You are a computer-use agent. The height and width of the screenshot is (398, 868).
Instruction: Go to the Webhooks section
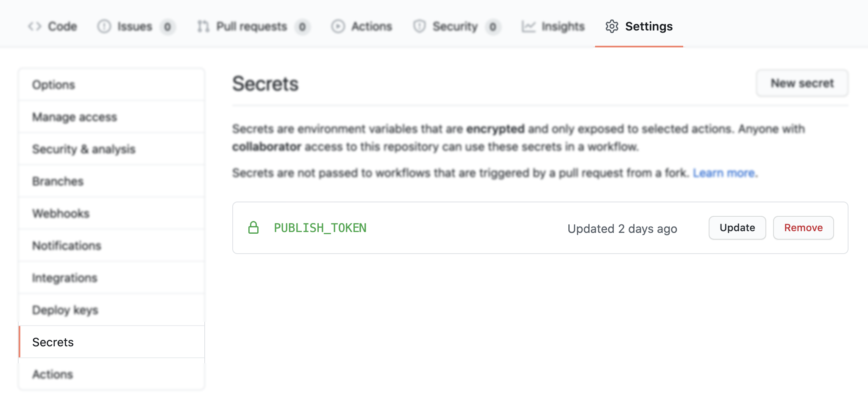[x=61, y=213]
